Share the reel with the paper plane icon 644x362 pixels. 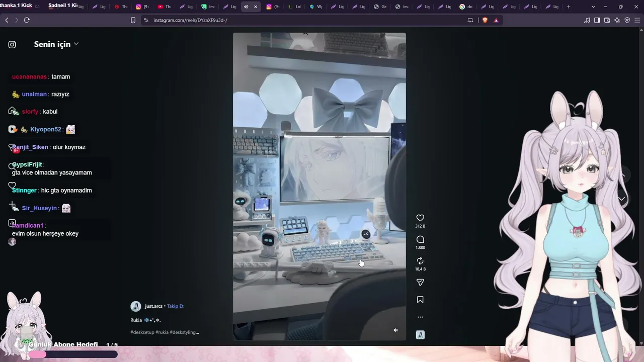pyautogui.click(x=420, y=282)
